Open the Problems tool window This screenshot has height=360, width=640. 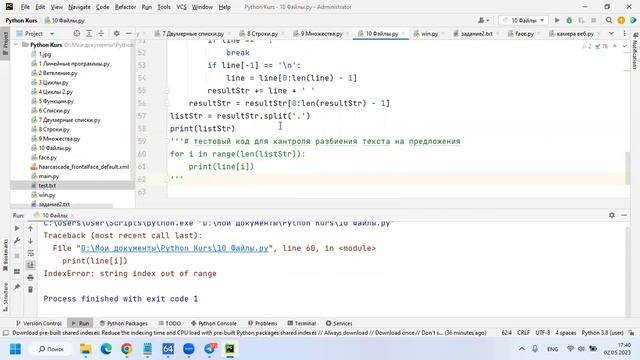pyautogui.click(x=262, y=323)
